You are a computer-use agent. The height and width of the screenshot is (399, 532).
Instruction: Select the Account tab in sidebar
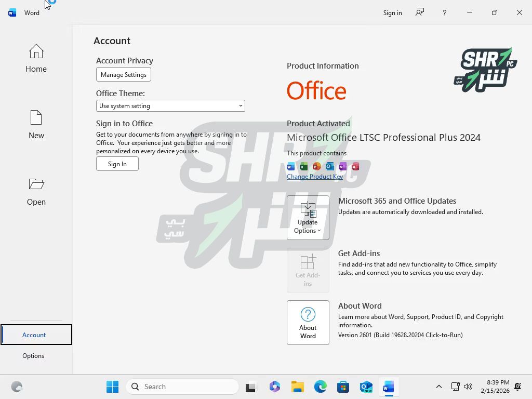(36, 335)
